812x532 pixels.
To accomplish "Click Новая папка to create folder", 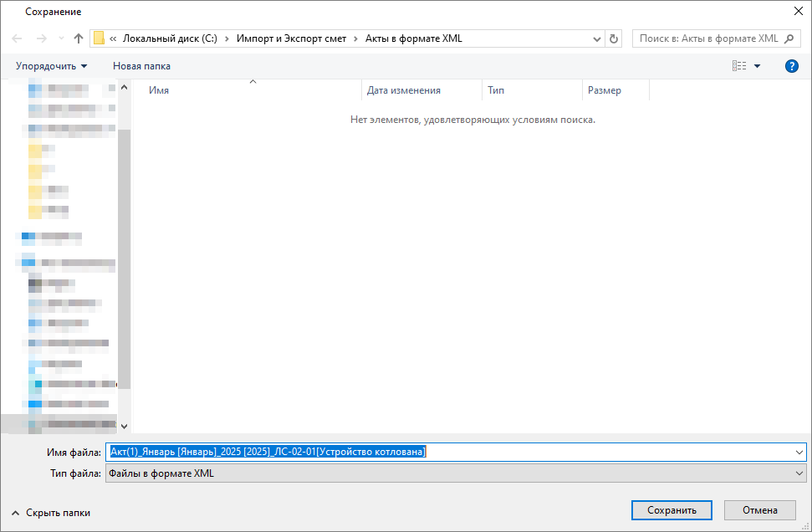I will click(x=141, y=66).
